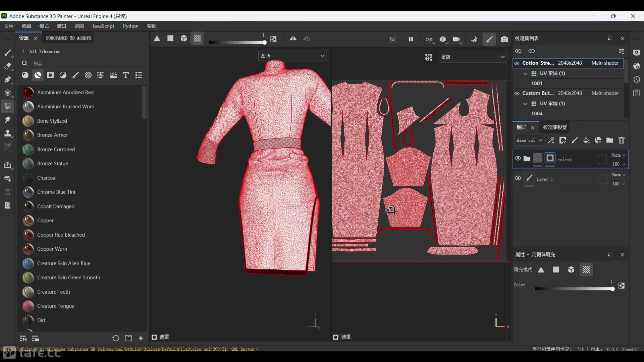
Task: Select the Copper Red Bleached material
Action: pos(61,235)
